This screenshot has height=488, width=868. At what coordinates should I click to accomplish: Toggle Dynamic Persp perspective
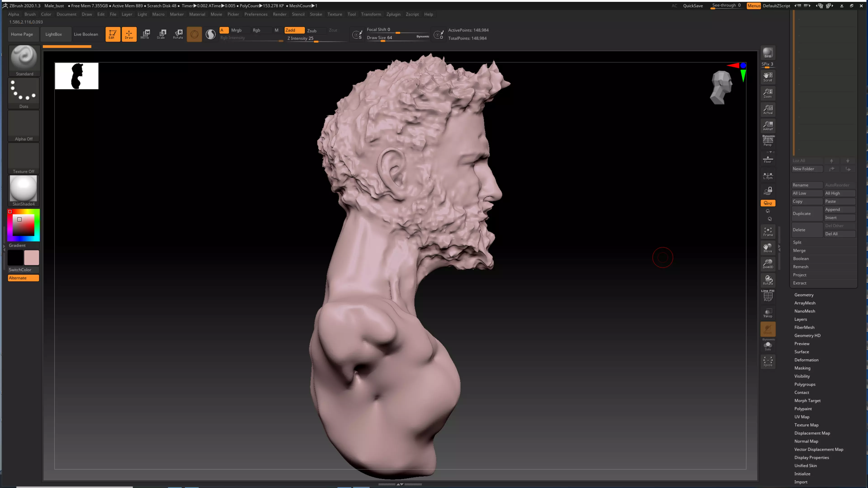[x=768, y=141]
